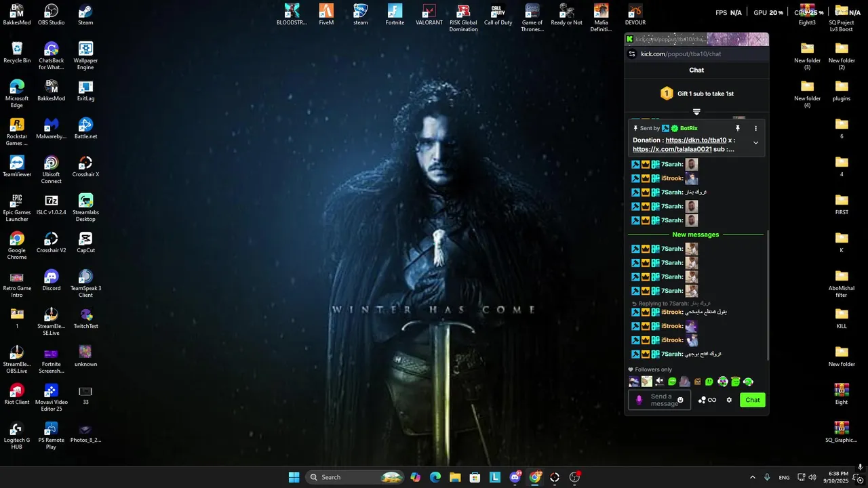
Task: Open Ubisoft Connect shortcut
Action: [x=51, y=169]
